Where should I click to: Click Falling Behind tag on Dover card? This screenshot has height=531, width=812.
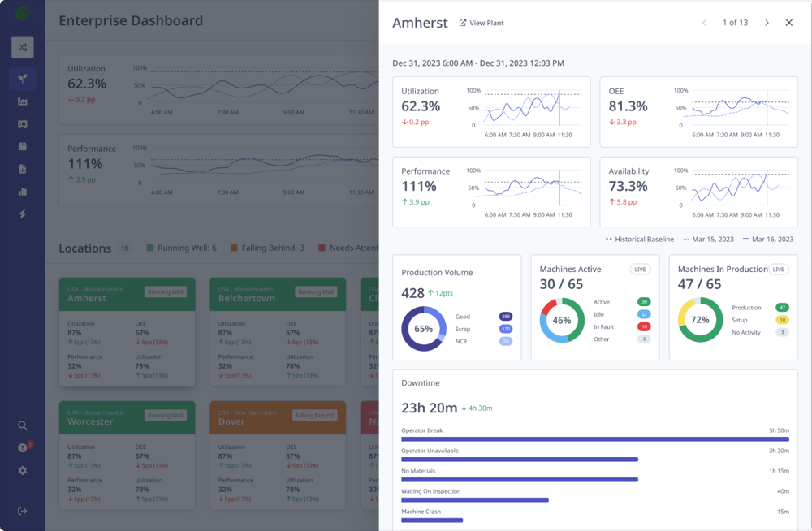[315, 416]
